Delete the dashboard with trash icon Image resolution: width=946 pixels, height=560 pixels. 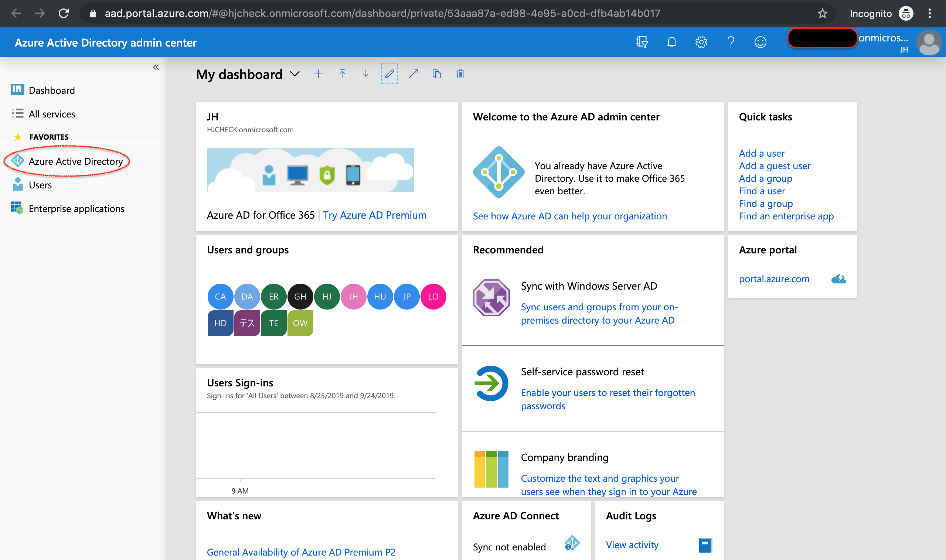[460, 74]
